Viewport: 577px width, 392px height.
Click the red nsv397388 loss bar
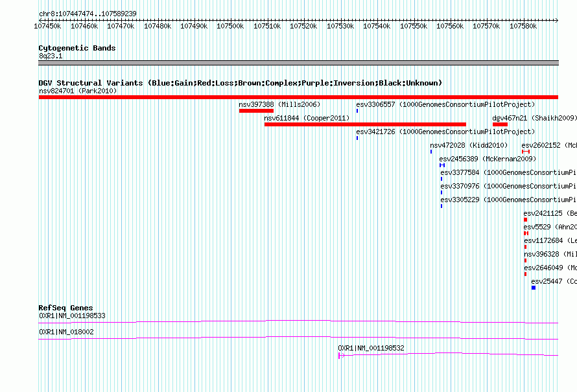point(256,111)
